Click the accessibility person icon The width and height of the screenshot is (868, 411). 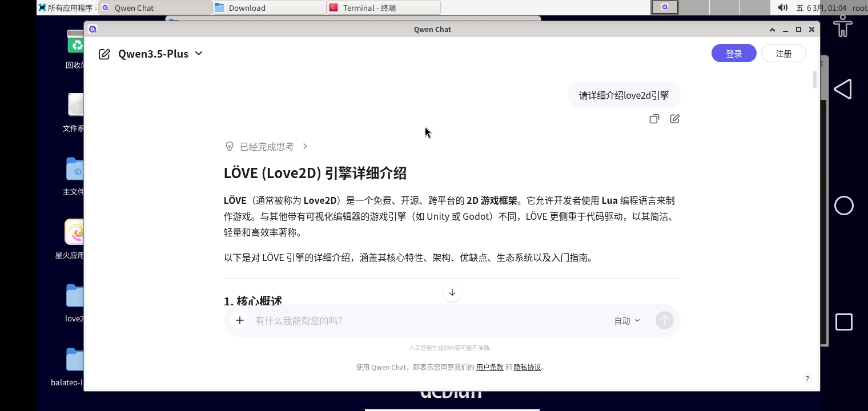coord(843,25)
